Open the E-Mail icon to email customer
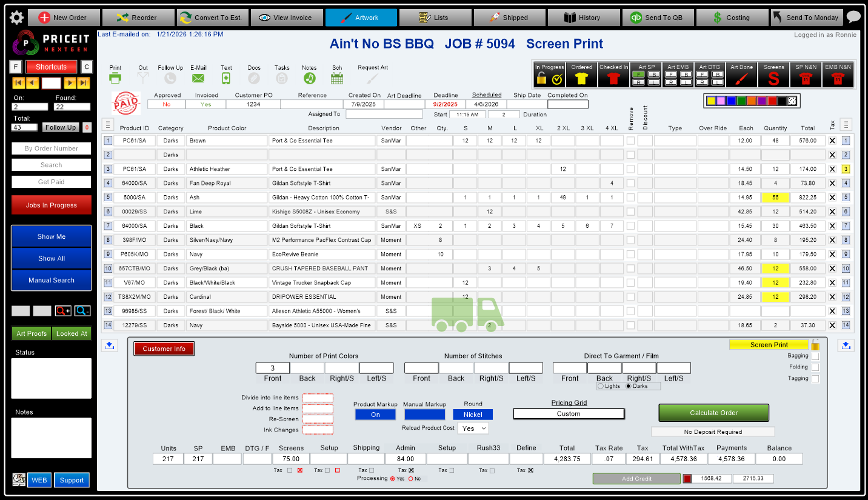Screen dimensions: 868x500 coord(197,77)
